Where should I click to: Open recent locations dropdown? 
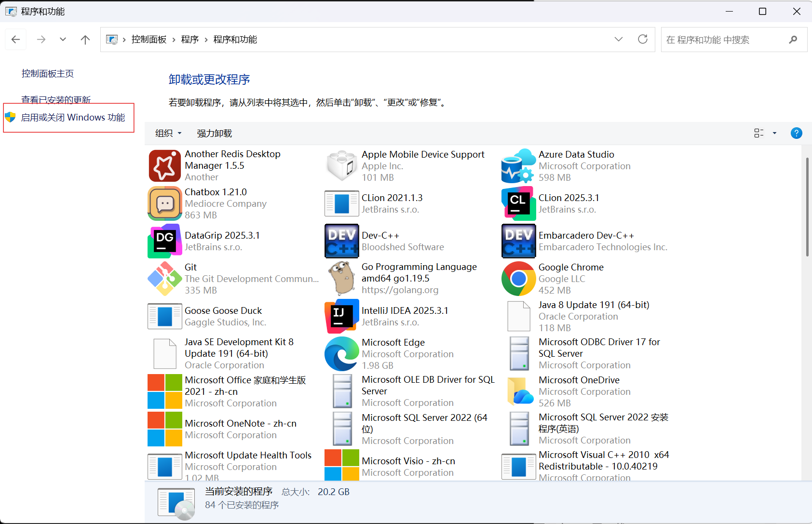(63, 40)
